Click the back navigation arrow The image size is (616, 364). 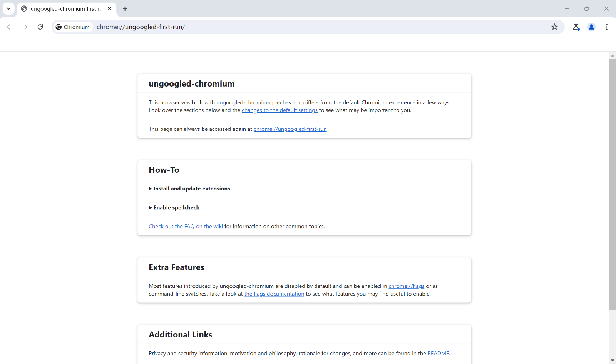click(x=10, y=27)
